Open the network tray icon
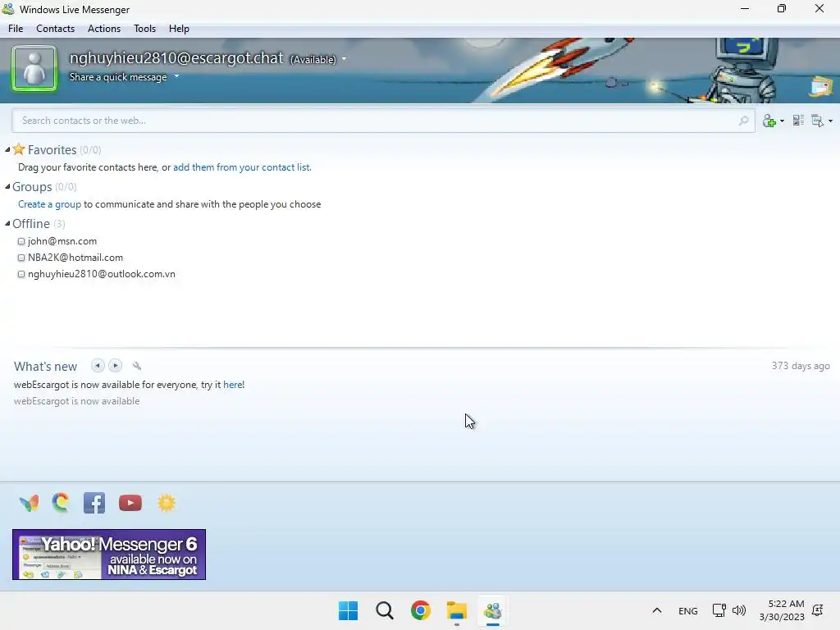840x630 pixels. coord(719,610)
